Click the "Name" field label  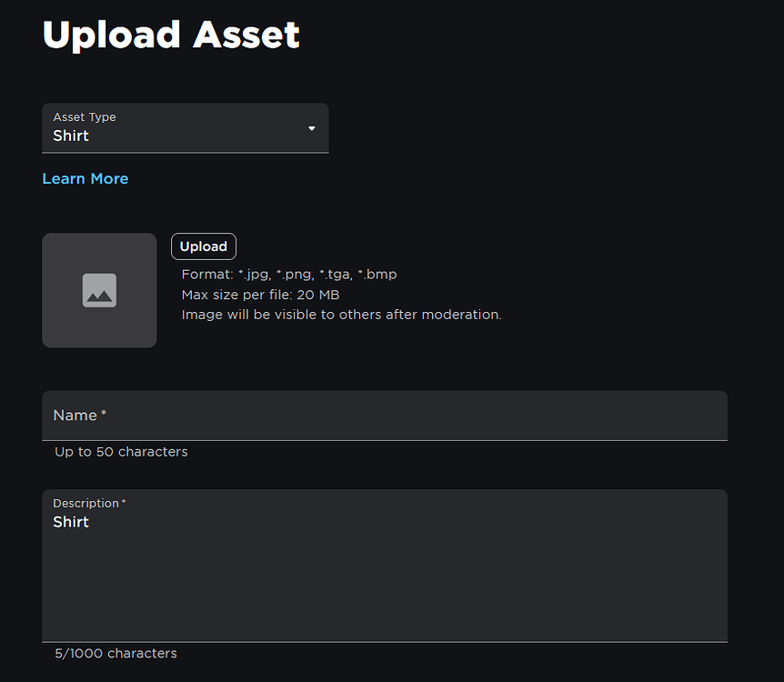(x=75, y=416)
